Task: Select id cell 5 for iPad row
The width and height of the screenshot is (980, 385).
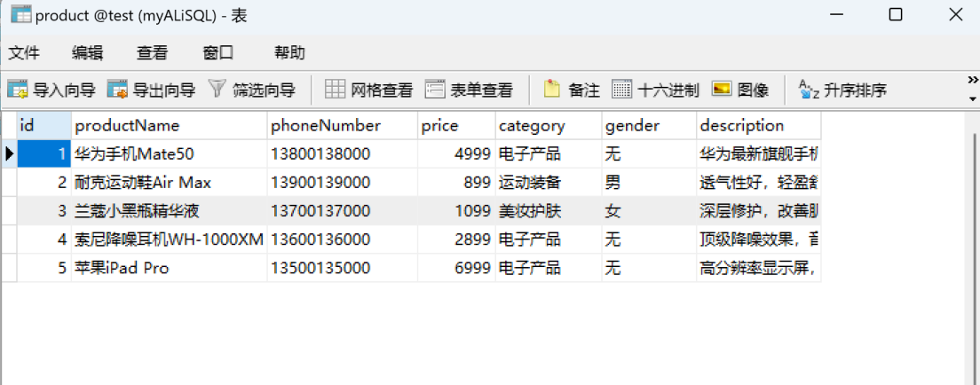Action: [44, 268]
